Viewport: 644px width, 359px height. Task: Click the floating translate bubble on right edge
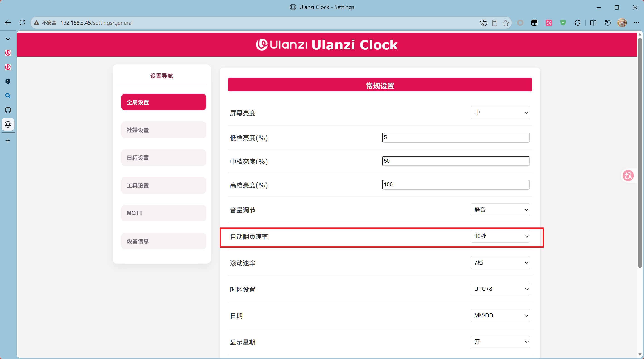(628, 176)
